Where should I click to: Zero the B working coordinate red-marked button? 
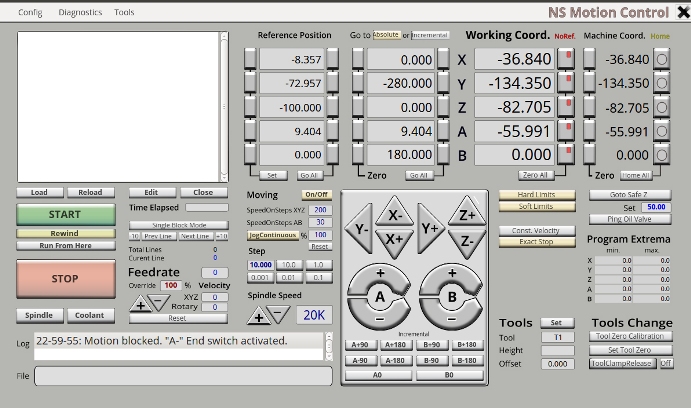tap(566, 154)
